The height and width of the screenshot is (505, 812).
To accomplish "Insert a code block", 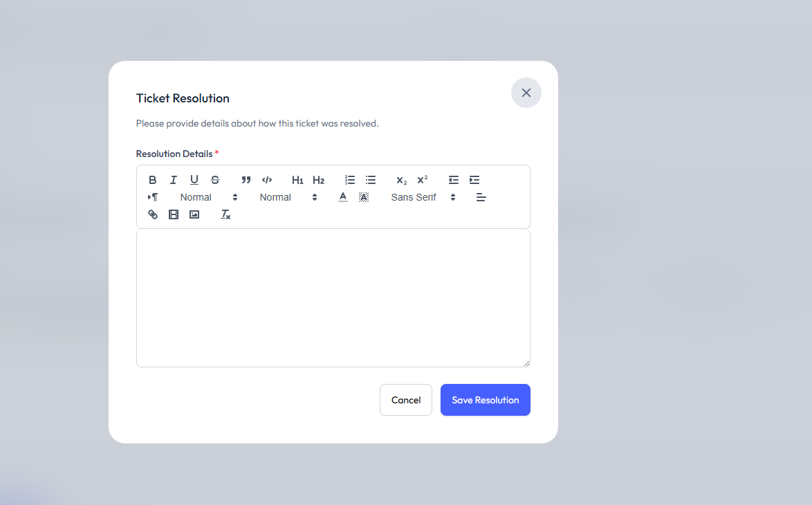I will point(267,180).
